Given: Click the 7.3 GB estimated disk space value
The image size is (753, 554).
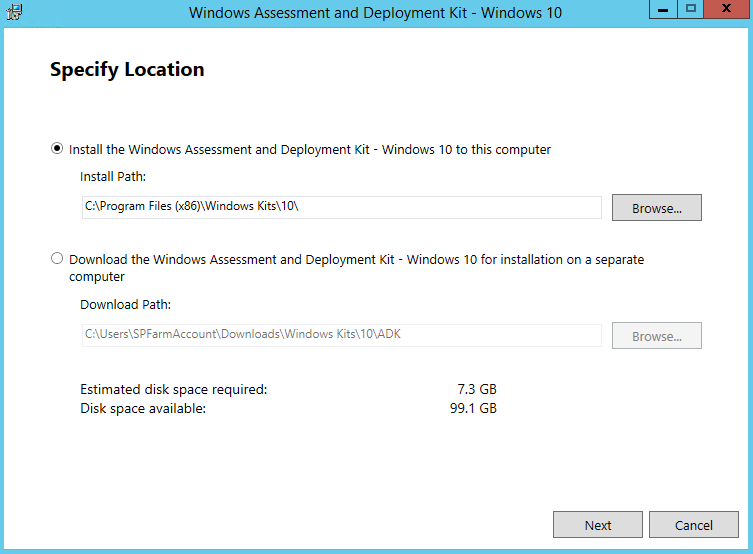Looking at the screenshot, I should point(477,389).
